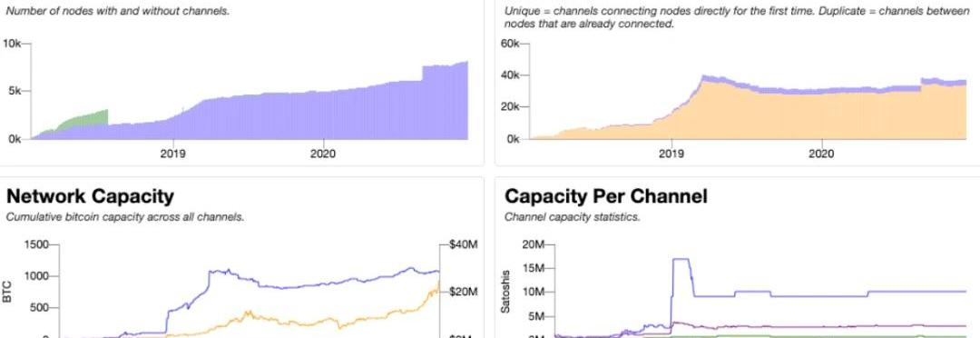This screenshot has width=980, height=338.
Task: Click the Capacity Per Channel heading
Action: point(606,196)
